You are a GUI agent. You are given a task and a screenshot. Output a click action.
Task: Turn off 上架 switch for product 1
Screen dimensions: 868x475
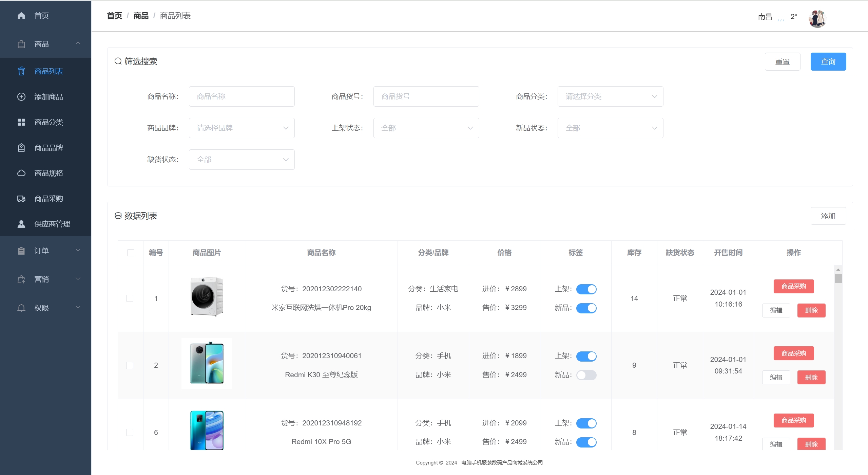coord(586,289)
